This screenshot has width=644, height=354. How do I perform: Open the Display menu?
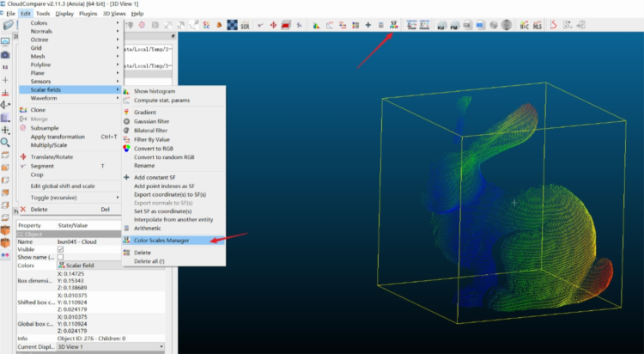coord(64,14)
